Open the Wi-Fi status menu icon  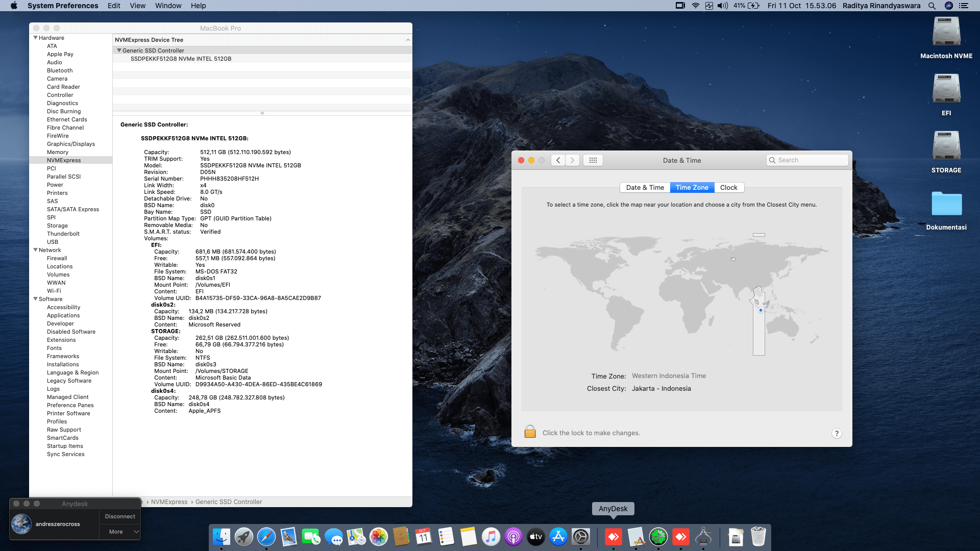pyautogui.click(x=695, y=6)
